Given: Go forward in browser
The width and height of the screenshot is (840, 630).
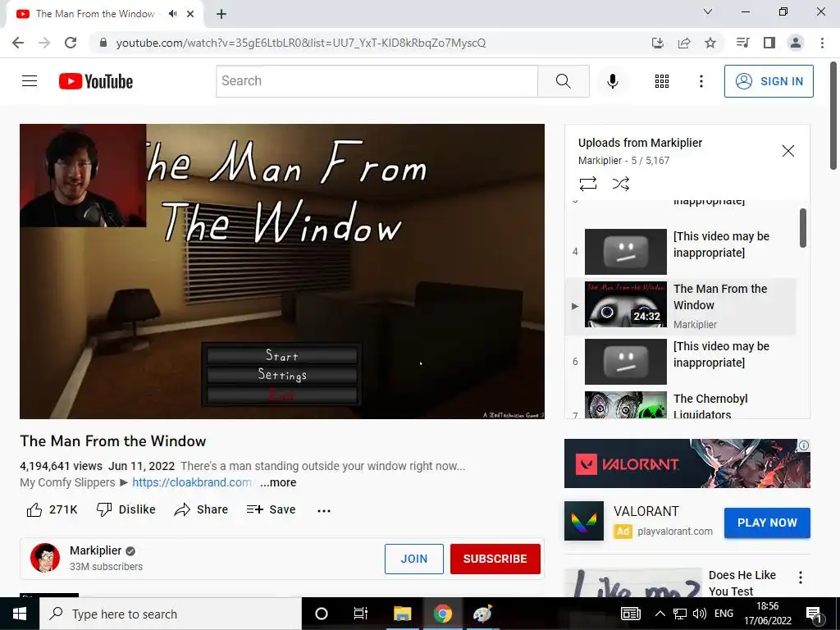Looking at the screenshot, I should pos(44,43).
